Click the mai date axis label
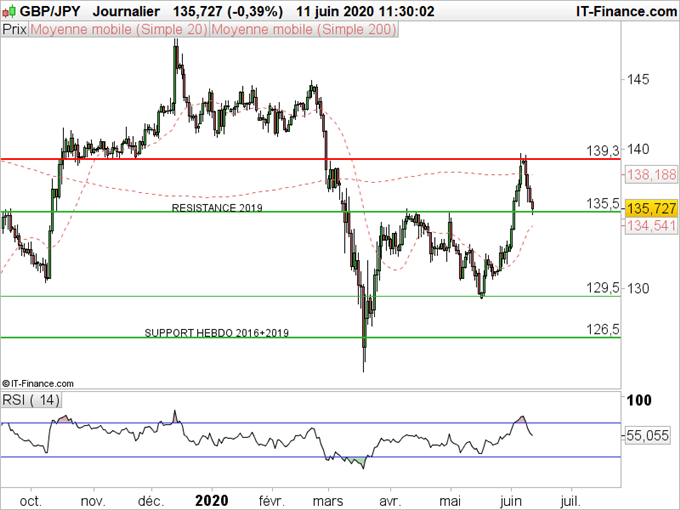 click(x=450, y=501)
